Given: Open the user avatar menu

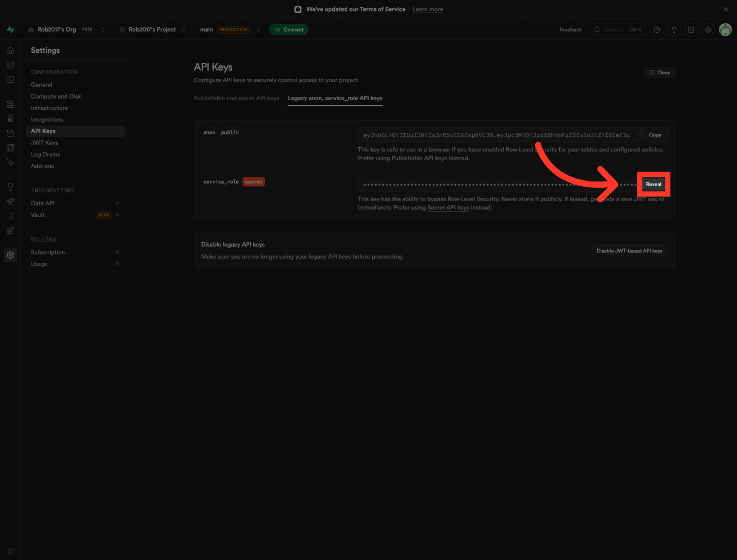Looking at the screenshot, I should [725, 30].
